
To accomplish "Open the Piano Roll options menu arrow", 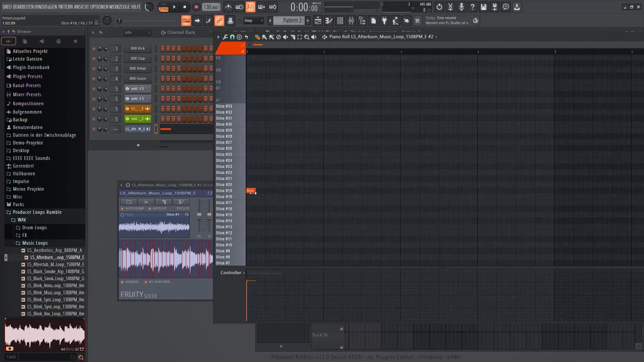I will click(x=218, y=37).
